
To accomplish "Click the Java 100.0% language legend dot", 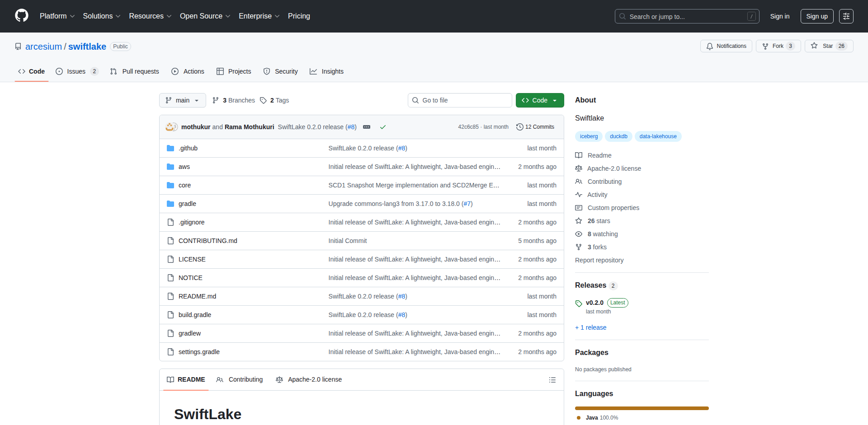I will tap(579, 418).
